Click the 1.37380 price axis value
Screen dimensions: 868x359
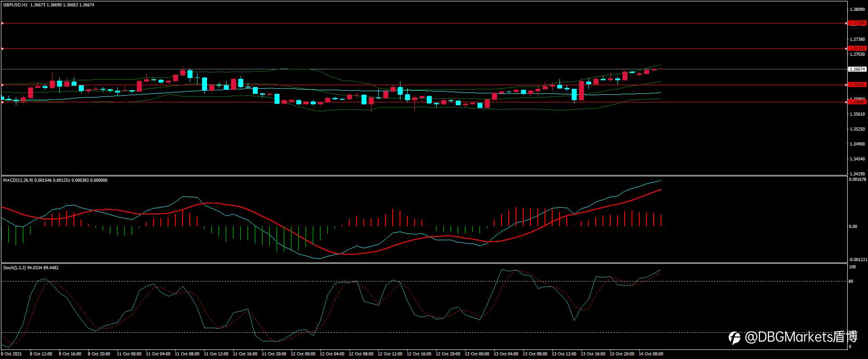tap(858, 39)
